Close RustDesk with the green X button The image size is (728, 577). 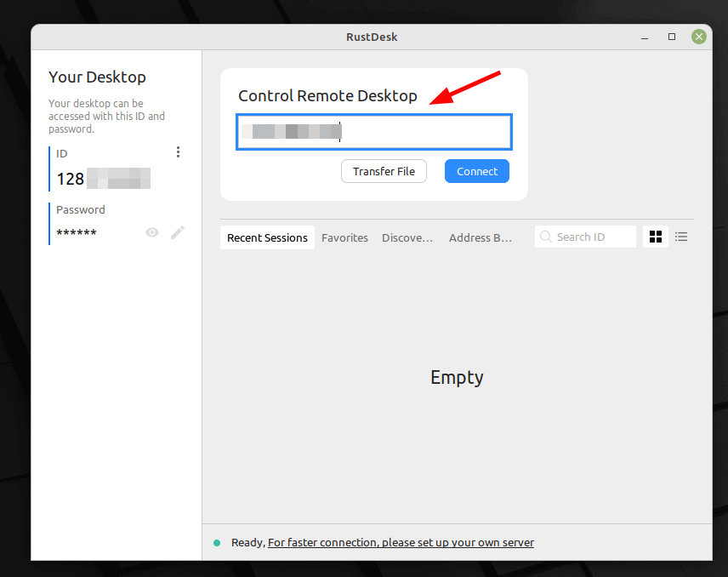[699, 37]
